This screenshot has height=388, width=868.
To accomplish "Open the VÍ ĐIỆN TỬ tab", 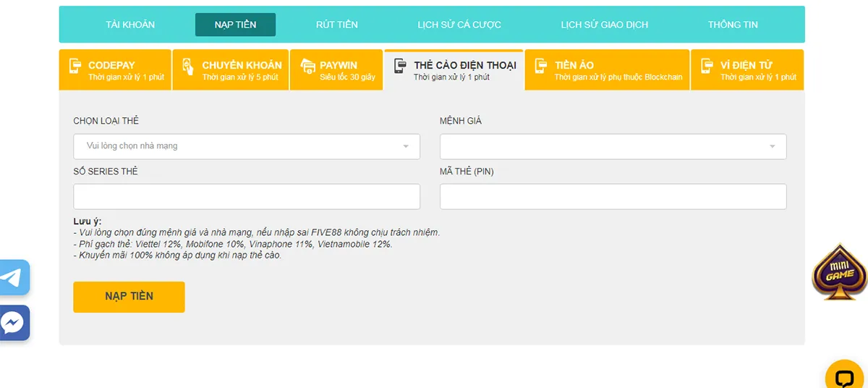I will pyautogui.click(x=747, y=70).
